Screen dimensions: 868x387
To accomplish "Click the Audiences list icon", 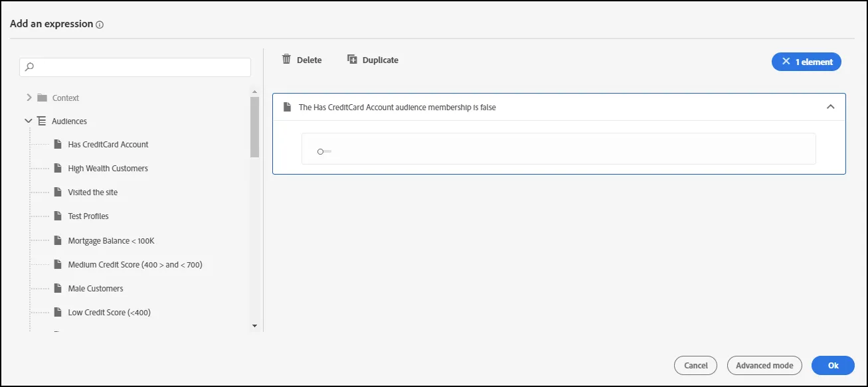I will coord(41,121).
